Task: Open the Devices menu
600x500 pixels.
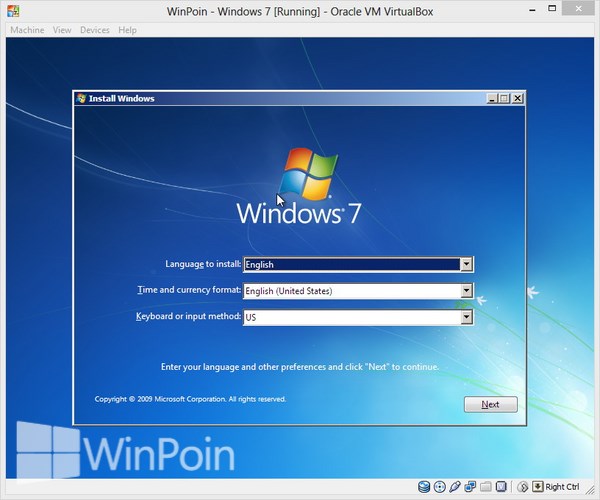Action: coord(95,30)
